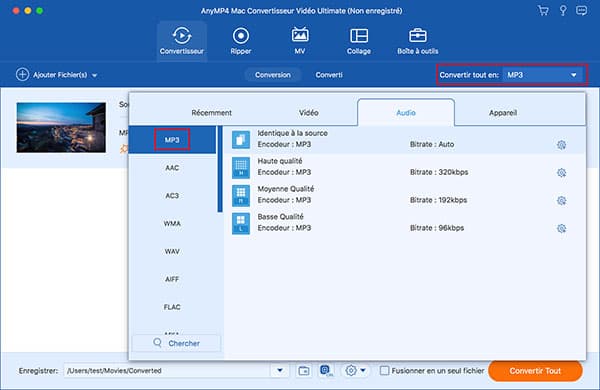The width and height of the screenshot is (600, 390).
Task: Choose AIFF format in the list
Action: (x=172, y=279)
